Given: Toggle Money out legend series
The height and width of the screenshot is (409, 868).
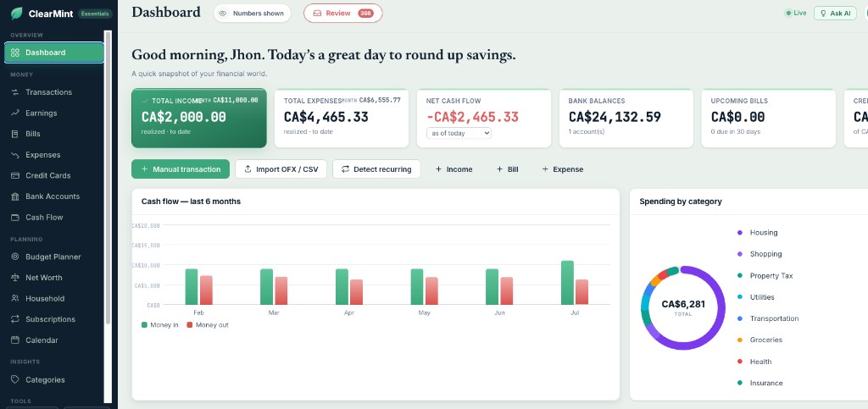Looking at the screenshot, I should pyautogui.click(x=208, y=325).
